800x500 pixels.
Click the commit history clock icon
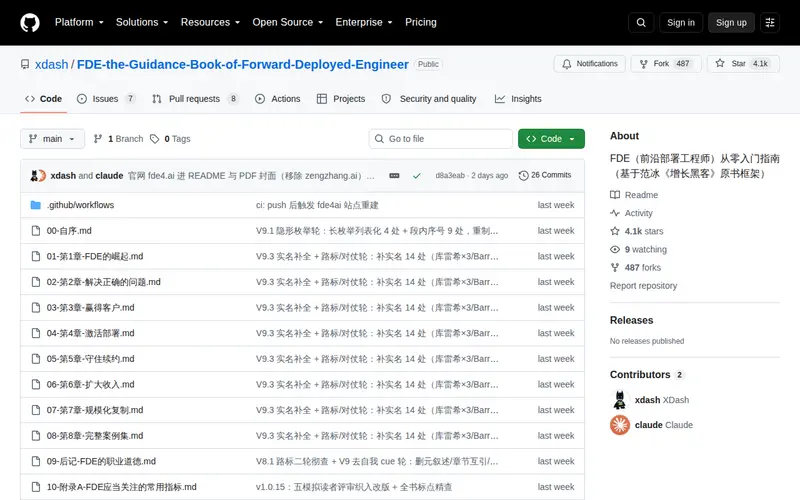(523, 176)
